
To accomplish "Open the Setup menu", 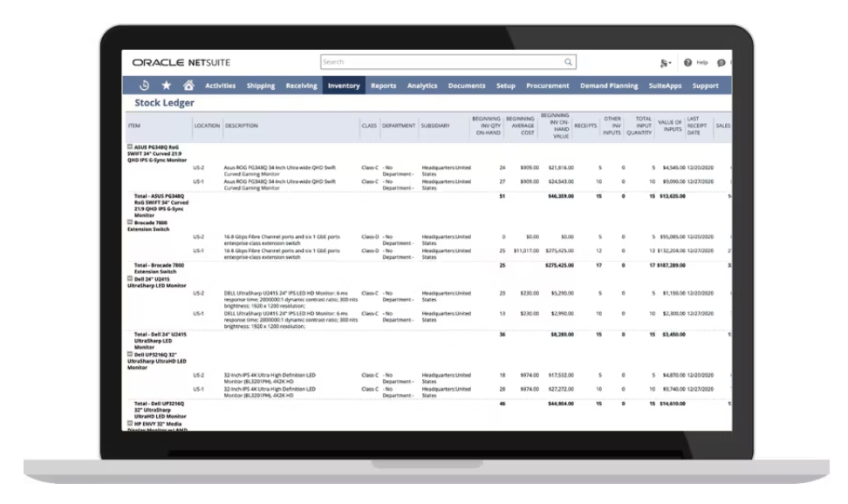I will 506,85.
